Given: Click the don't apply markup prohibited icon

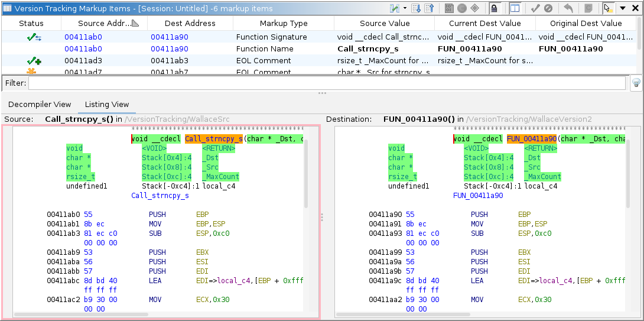Looking at the screenshot, I should (548, 8).
